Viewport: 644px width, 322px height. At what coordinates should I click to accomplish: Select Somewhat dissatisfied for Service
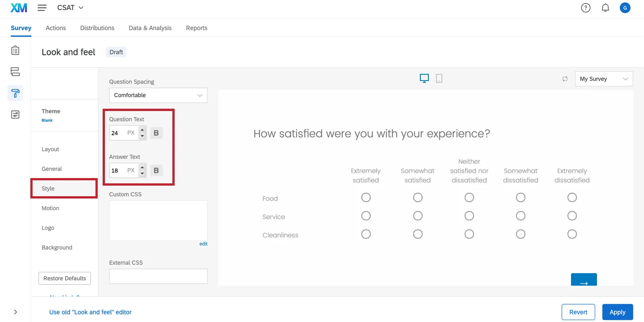[x=521, y=216]
